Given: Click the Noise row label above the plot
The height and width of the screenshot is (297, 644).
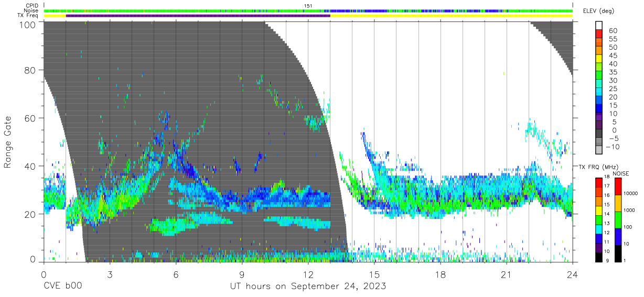Looking at the screenshot, I should click(x=30, y=10).
